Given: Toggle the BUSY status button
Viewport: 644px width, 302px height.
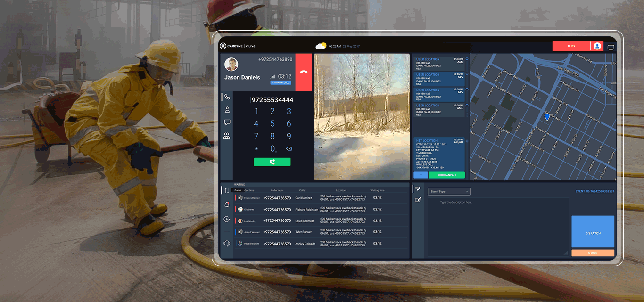Looking at the screenshot, I should [571, 46].
